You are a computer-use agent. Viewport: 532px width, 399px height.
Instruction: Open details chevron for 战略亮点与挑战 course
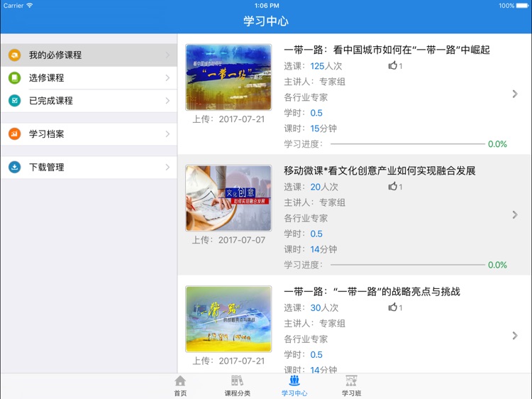coord(515,336)
